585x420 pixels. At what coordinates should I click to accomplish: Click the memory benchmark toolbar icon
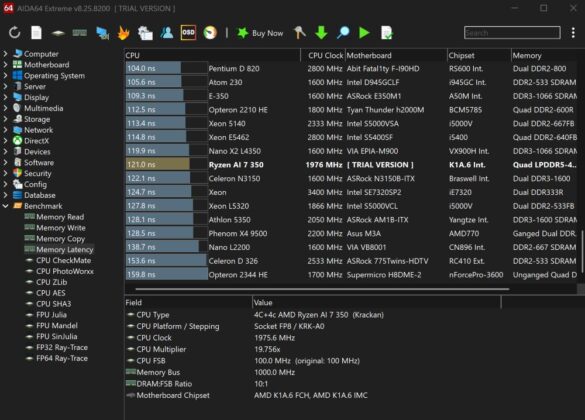(x=79, y=33)
